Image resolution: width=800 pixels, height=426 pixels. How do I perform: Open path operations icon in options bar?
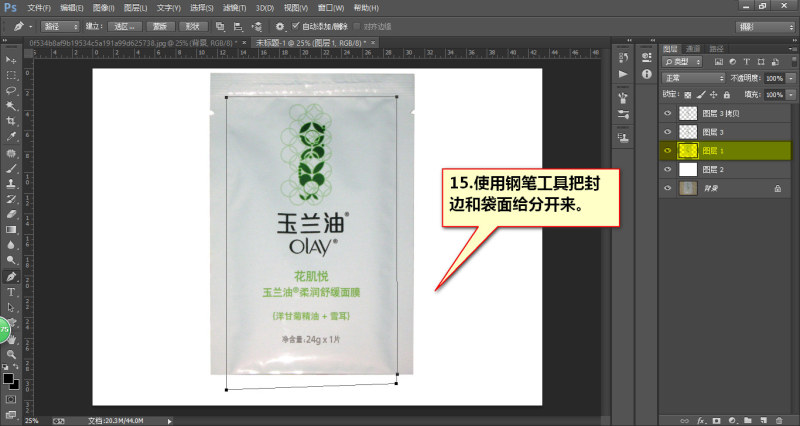[220, 27]
